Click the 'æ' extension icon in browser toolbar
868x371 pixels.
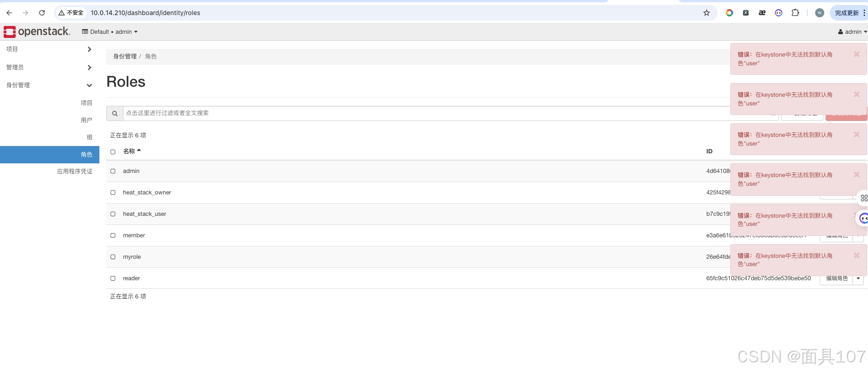coord(762,13)
